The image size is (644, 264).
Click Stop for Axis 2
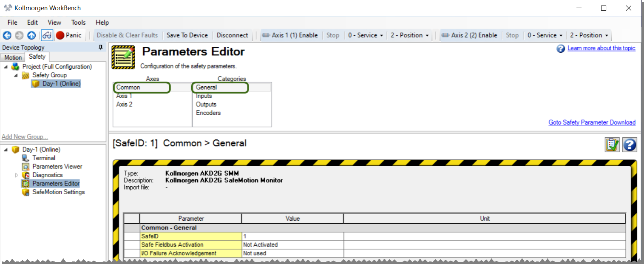click(512, 35)
